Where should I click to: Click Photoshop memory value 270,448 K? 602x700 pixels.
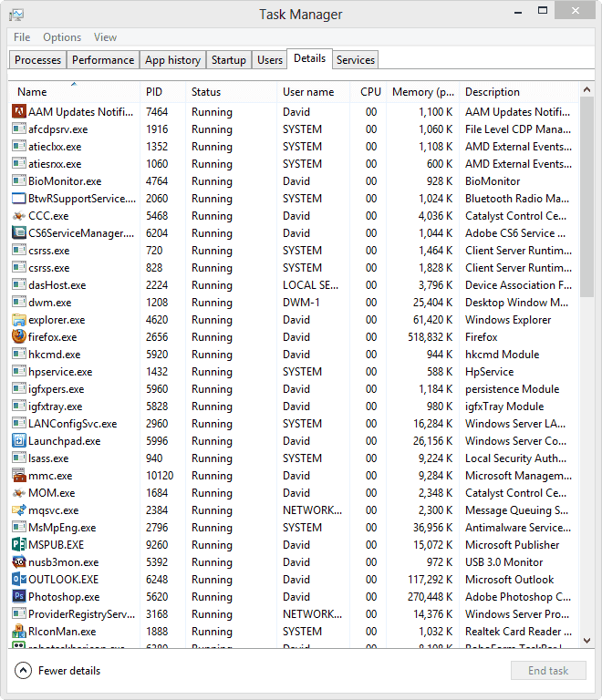pyautogui.click(x=430, y=597)
